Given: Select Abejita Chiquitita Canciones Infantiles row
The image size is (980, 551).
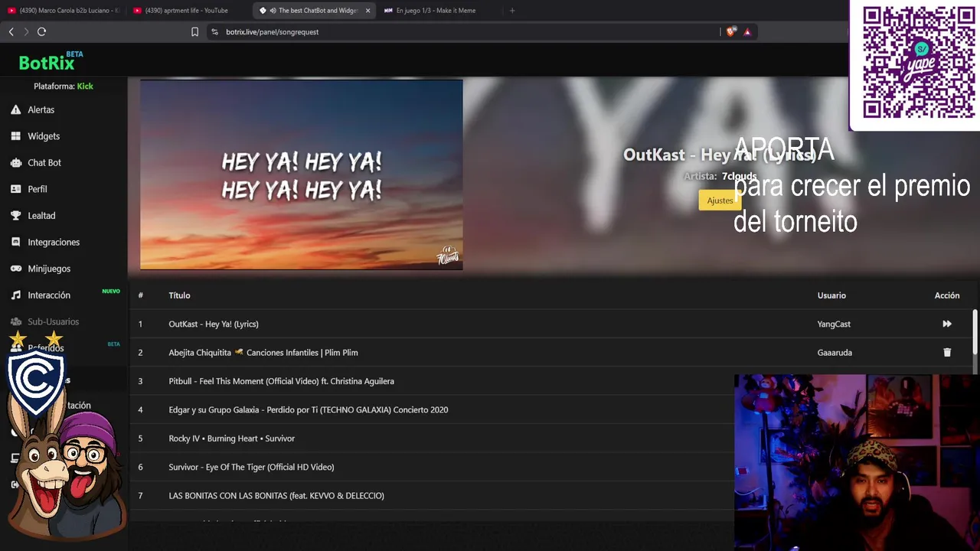Looking at the screenshot, I should tap(551, 353).
